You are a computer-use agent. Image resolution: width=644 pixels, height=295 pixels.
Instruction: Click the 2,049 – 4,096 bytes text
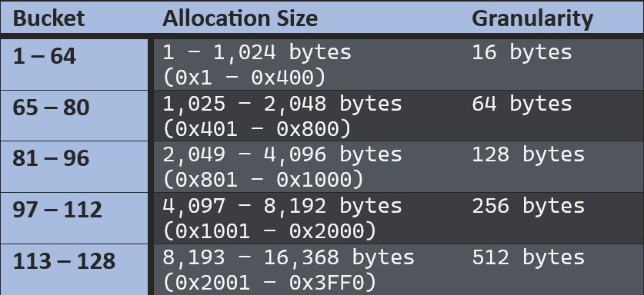(282, 155)
